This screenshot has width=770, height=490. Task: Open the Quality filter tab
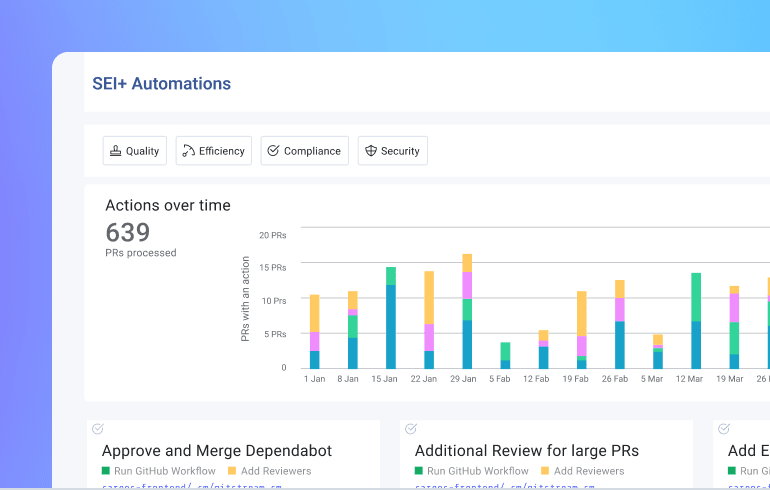135,151
